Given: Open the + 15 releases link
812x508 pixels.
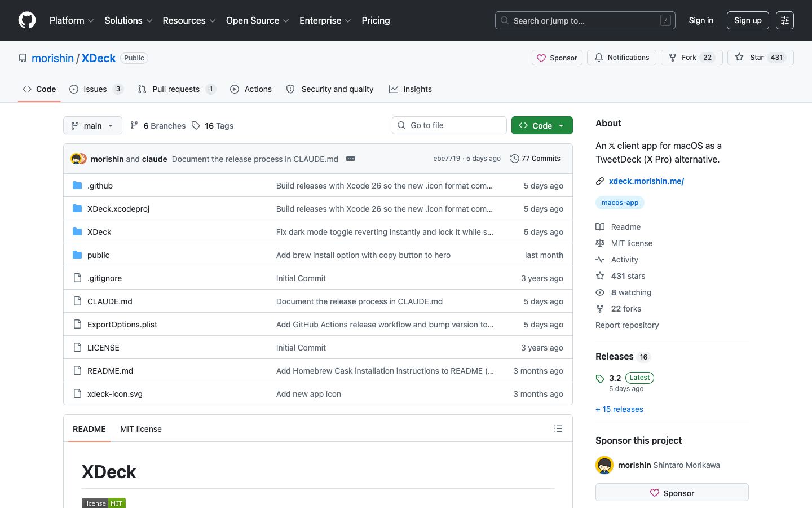Looking at the screenshot, I should point(619,409).
